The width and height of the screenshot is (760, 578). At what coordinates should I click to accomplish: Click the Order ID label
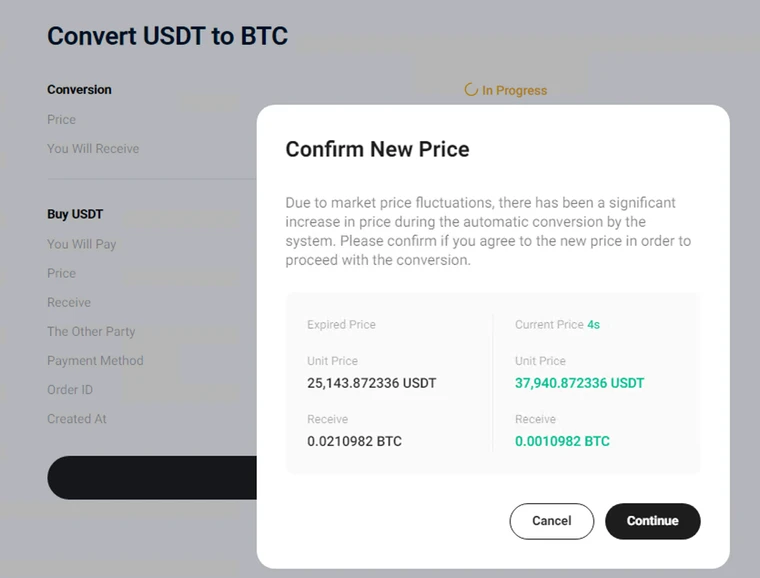[x=70, y=390]
